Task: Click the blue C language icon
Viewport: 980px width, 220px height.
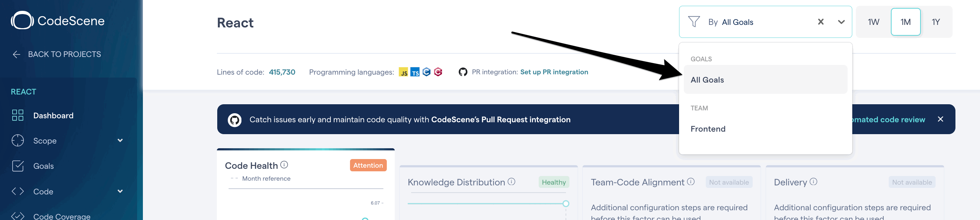Action: [426, 71]
